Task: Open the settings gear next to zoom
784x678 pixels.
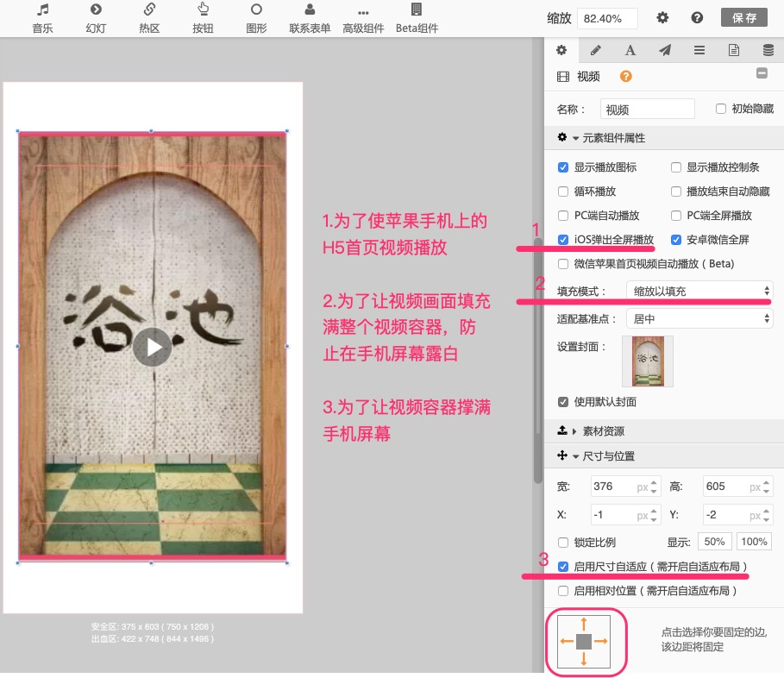Action: (662, 18)
